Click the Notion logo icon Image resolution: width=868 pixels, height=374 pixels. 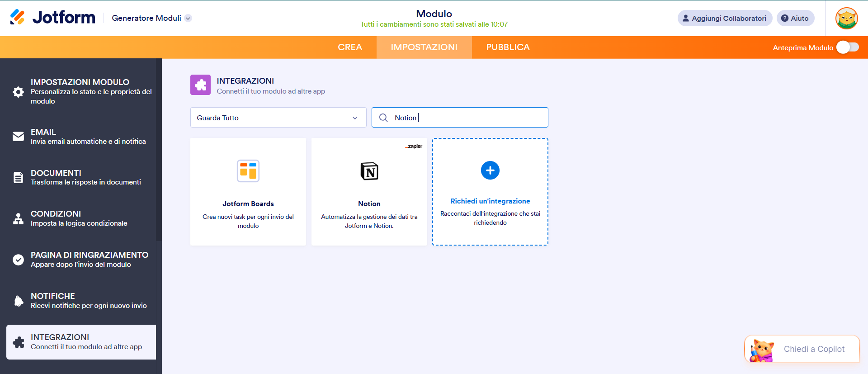coord(369,171)
